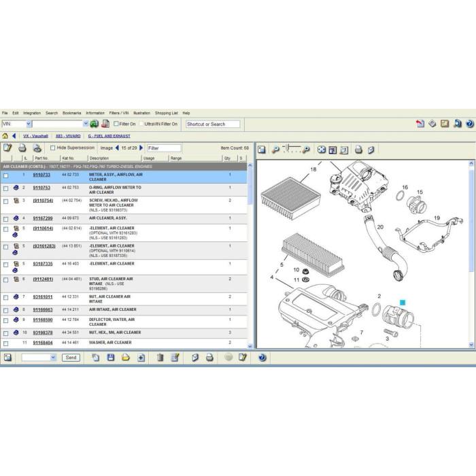Open part number link 93198378
Screen dimensions: 476x476
pos(43,333)
